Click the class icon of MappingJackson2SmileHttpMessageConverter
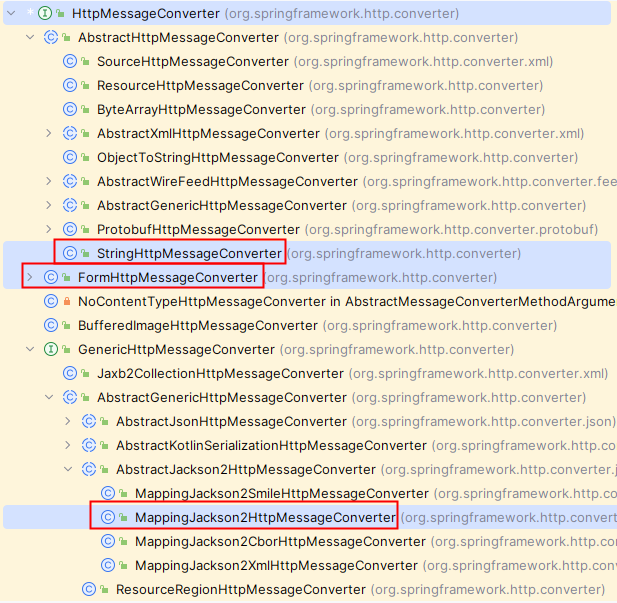Screen dimensions: 617x603 (x=108, y=494)
